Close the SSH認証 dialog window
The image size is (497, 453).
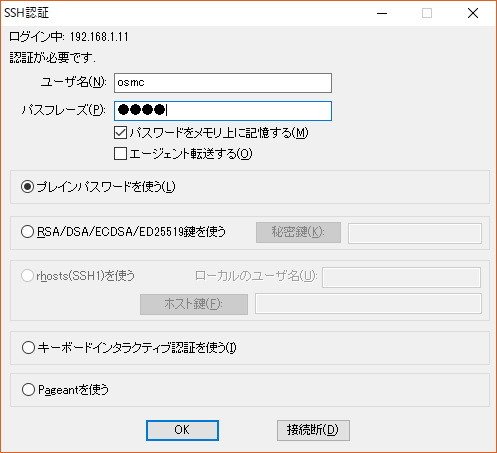473,13
